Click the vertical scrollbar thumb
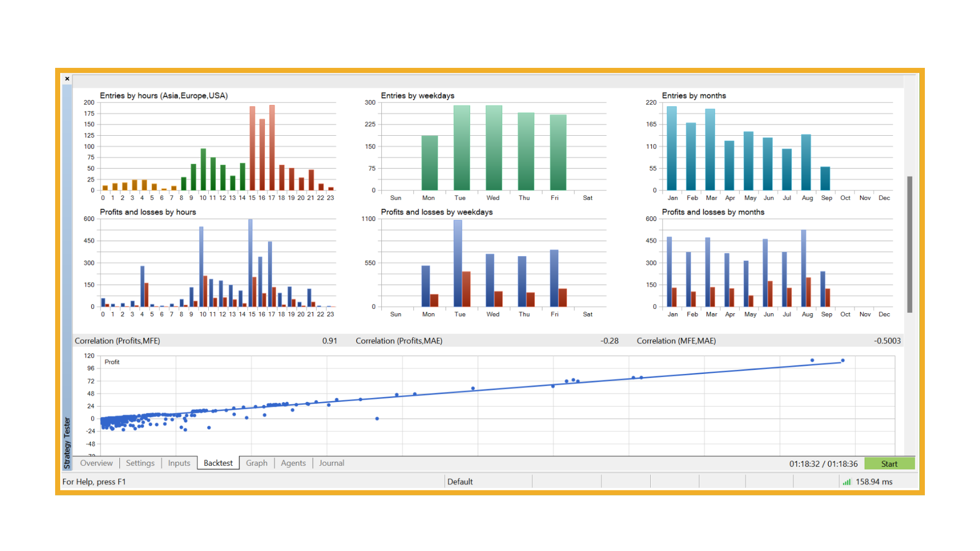This screenshot has width=980, height=551. 909,244
